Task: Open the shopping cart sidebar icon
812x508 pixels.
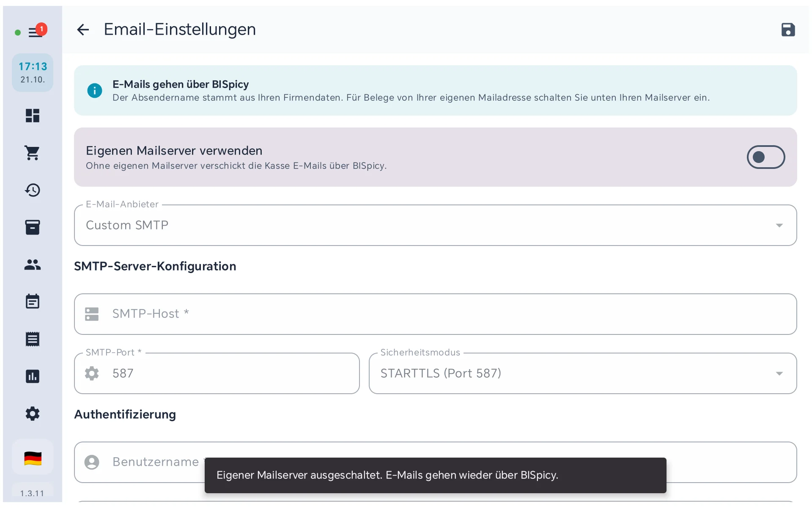Action: [x=33, y=153]
